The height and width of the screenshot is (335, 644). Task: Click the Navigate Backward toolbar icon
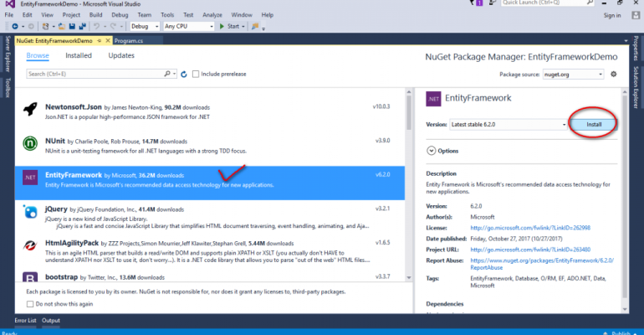pyautogui.click(x=15, y=26)
